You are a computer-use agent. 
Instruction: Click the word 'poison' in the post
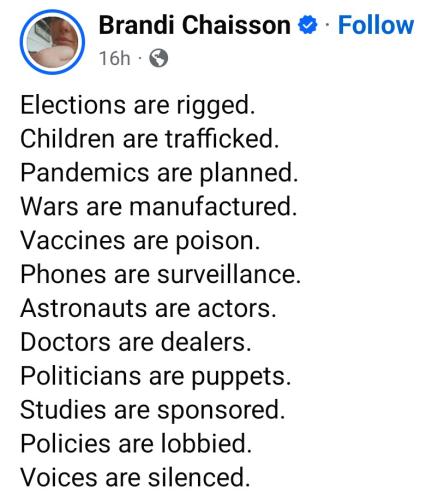point(215,242)
